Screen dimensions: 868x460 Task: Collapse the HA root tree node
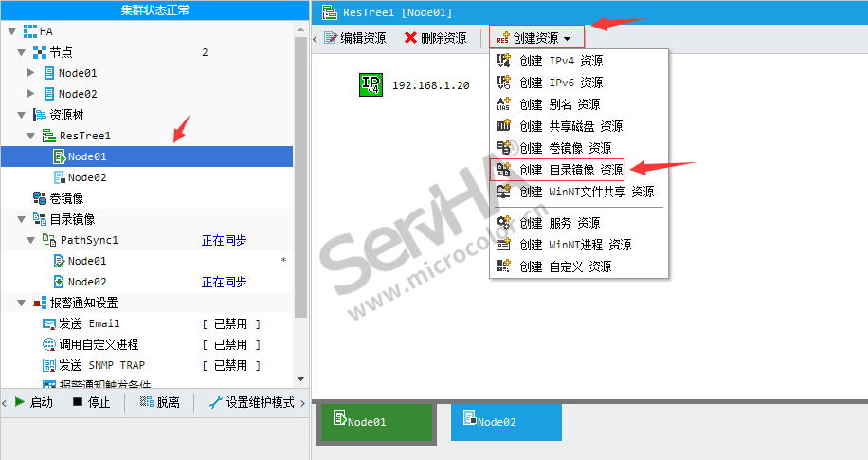[12, 31]
